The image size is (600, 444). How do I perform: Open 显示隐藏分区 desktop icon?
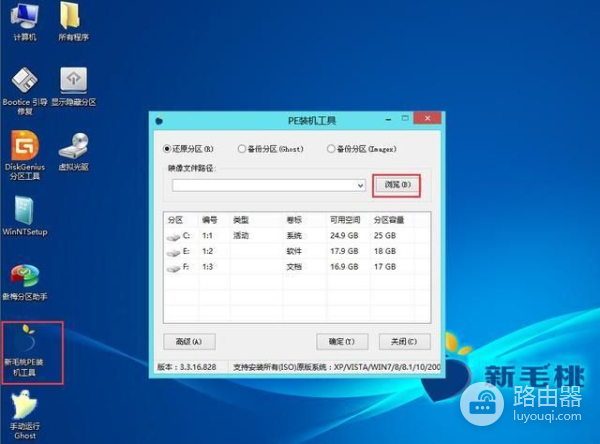(73, 87)
